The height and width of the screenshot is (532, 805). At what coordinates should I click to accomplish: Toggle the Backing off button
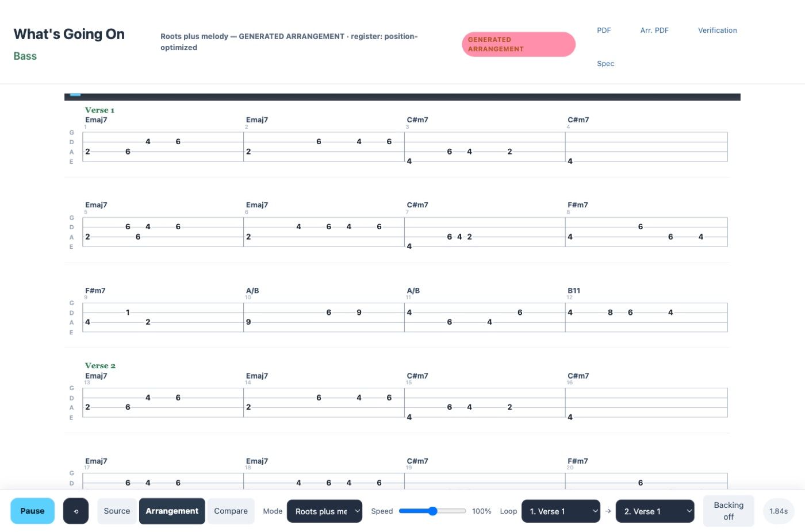click(729, 511)
